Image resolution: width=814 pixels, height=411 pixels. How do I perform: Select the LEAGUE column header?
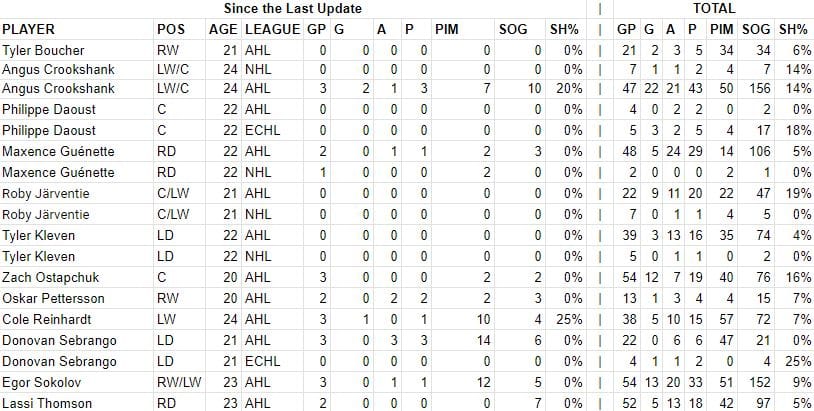coord(273,30)
